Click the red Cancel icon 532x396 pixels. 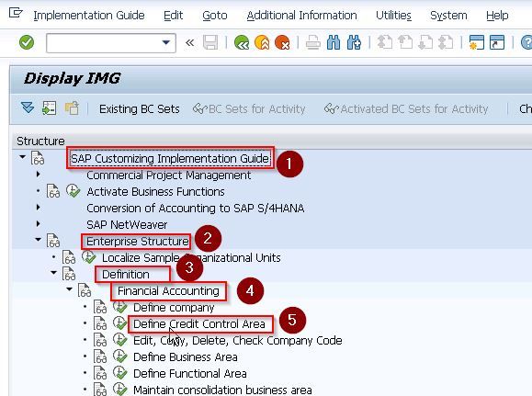pos(282,43)
